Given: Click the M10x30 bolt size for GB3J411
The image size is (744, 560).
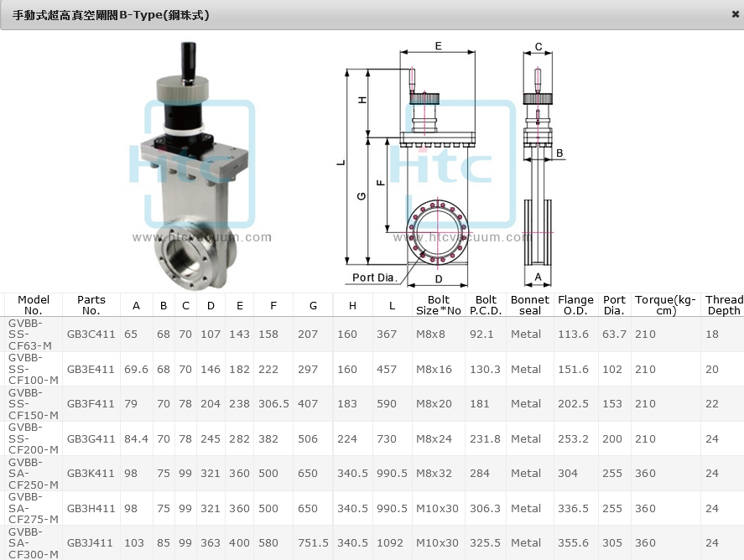Looking at the screenshot, I should point(438,542).
